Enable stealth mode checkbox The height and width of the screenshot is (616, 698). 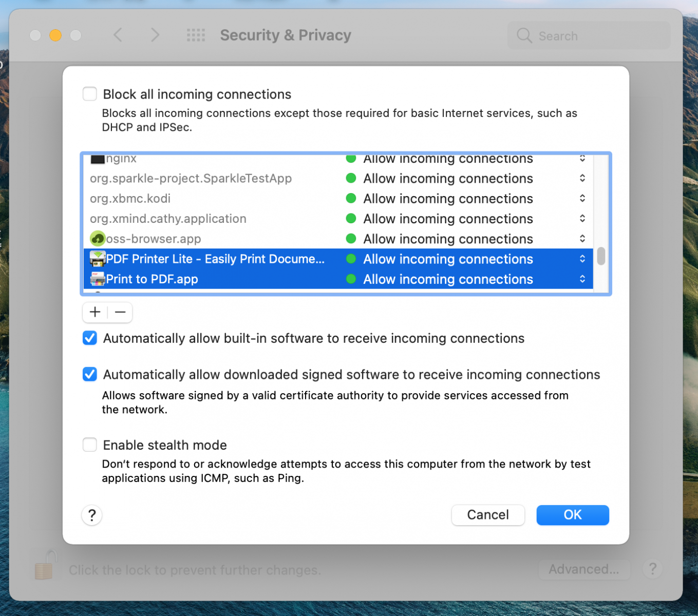90,445
